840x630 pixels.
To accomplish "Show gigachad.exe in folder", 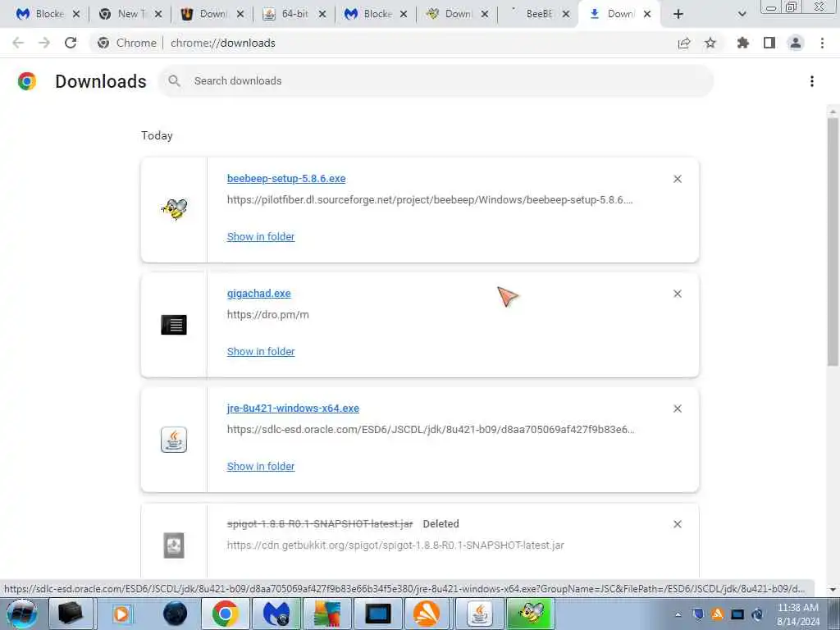I will pos(261,351).
